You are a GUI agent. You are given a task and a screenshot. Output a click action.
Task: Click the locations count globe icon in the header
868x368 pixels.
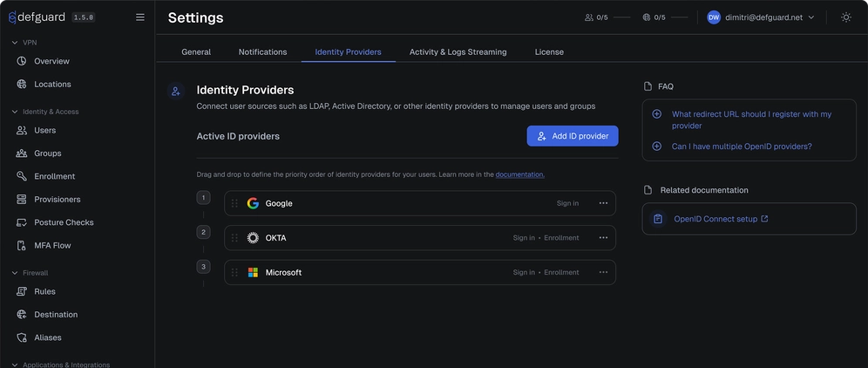point(646,17)
